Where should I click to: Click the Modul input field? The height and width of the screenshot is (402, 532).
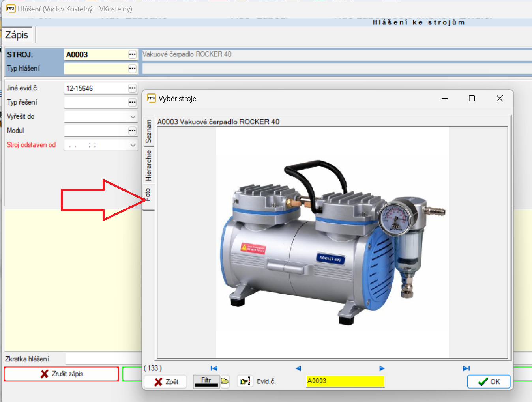click(96, 131)
